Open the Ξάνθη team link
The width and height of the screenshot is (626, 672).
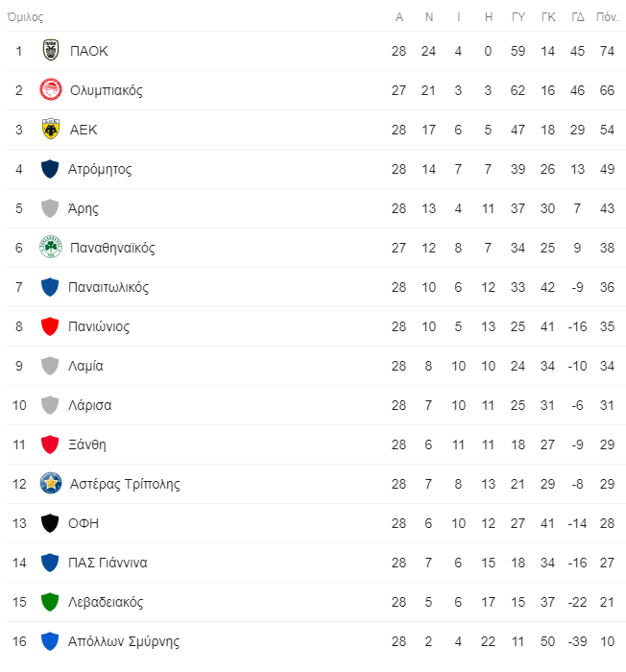point(87,444)
